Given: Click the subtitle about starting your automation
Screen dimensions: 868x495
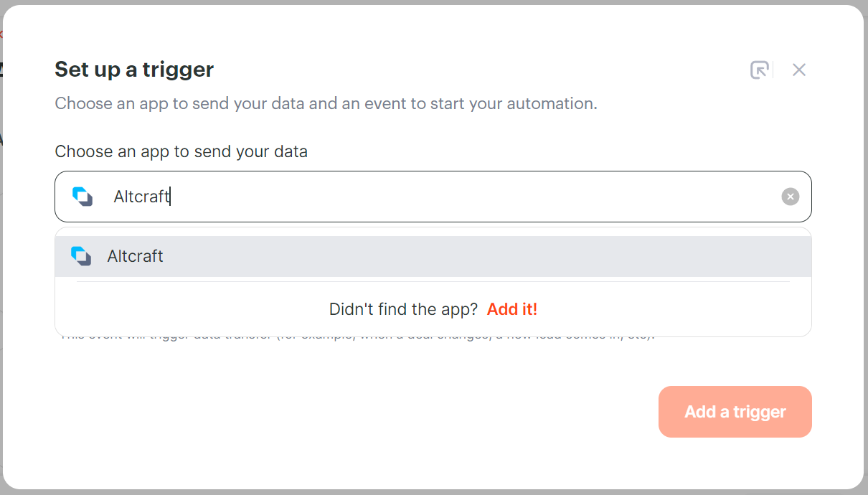Looking at the screenshot, I should [x=326, y=104].
